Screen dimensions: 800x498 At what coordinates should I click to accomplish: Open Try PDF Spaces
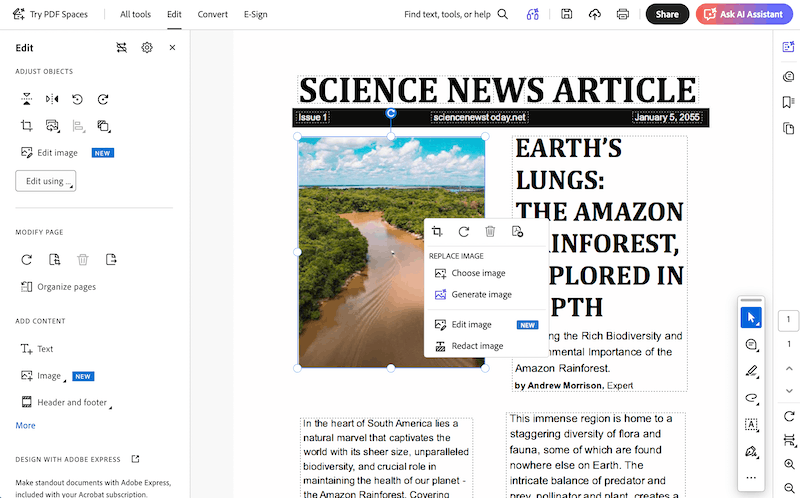click(50, 14)
